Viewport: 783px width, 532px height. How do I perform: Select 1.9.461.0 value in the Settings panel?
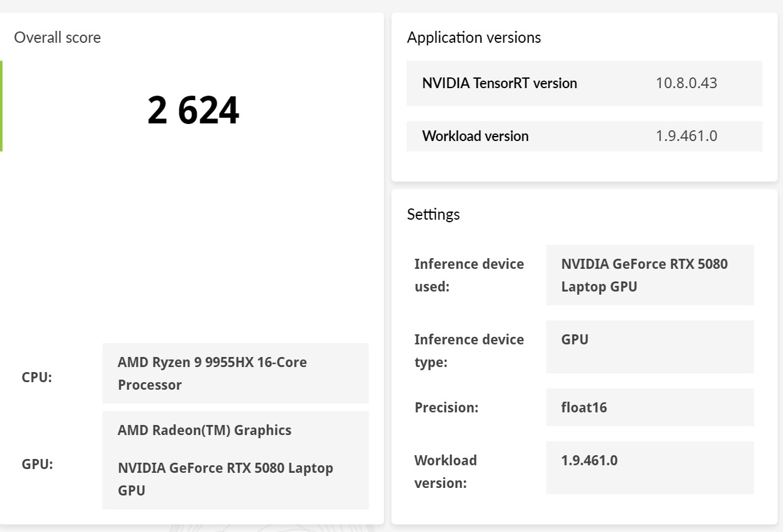coord(589,460)
